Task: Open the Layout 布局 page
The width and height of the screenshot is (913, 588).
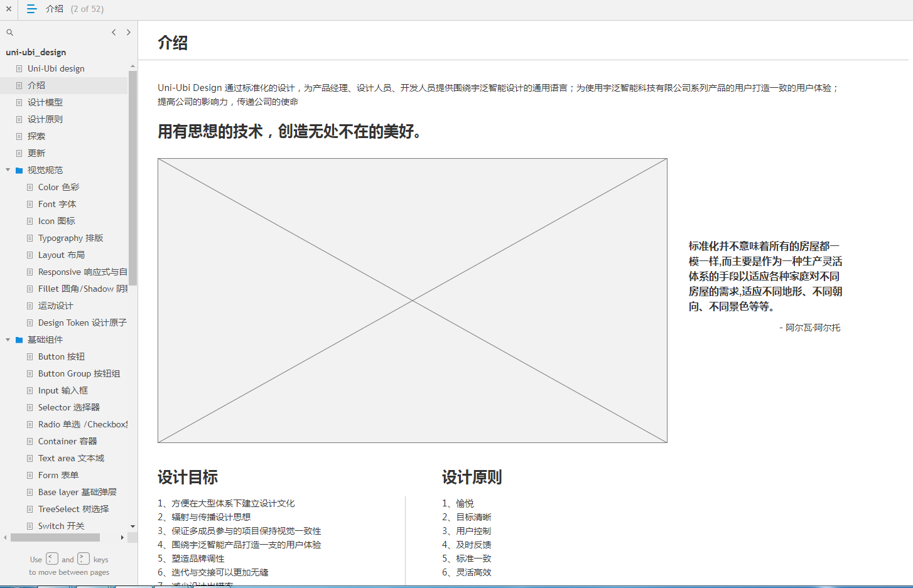Action: (x=62, y=255)
